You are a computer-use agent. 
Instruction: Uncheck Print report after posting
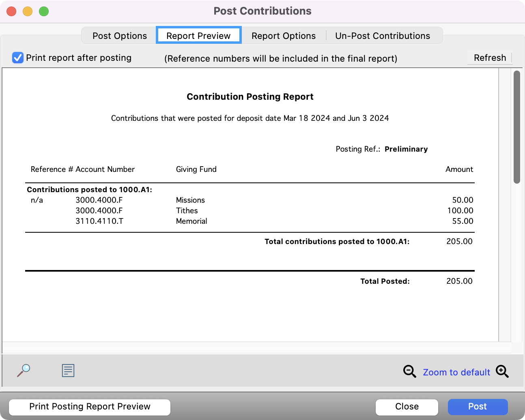tap(17, 58)
